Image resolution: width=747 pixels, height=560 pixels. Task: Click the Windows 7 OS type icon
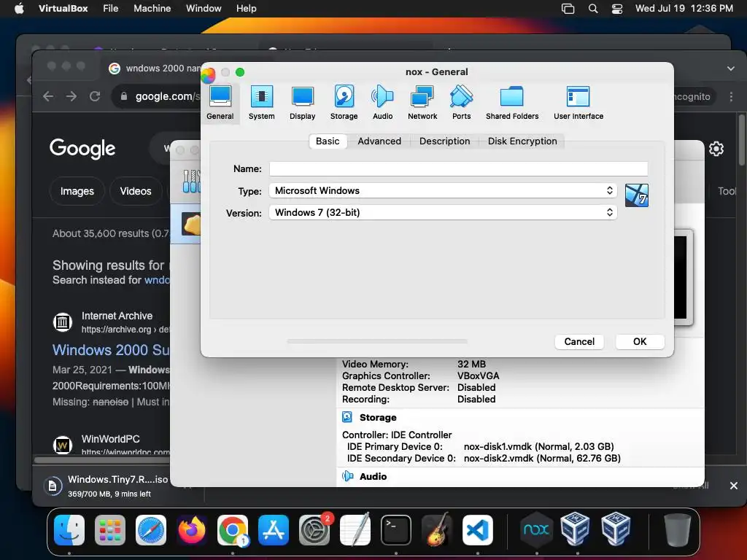click(x=636, y=195)
